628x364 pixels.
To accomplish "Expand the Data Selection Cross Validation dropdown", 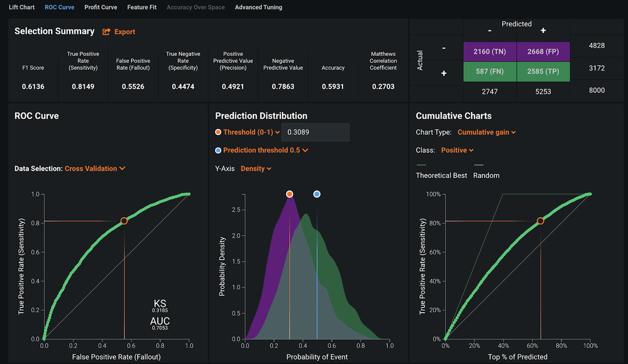I will pos(95,168).
